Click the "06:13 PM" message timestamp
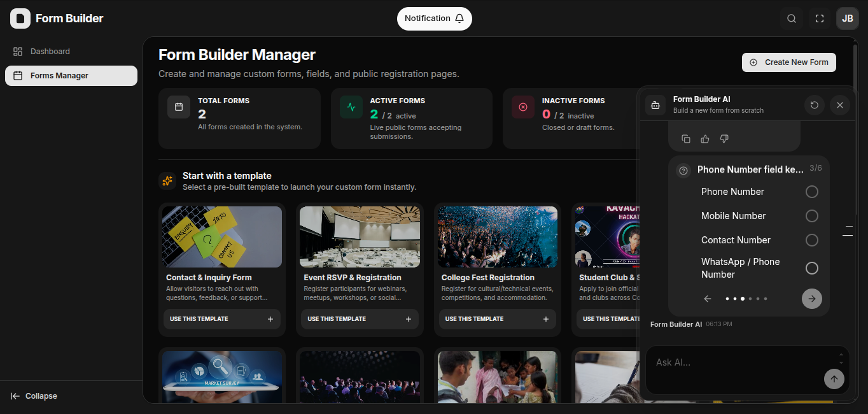The height and width of the screenshot is (414, 868). pyautogui.click(x=719, y=324)
